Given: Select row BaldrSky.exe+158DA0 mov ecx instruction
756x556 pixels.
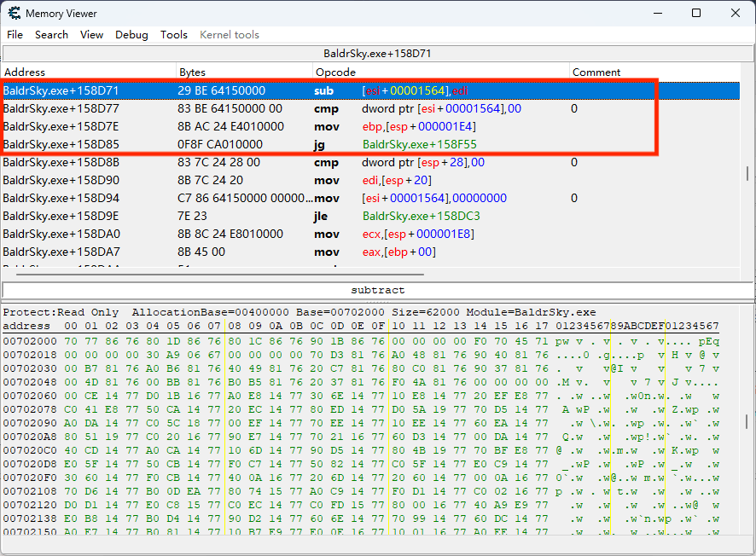Looking at the screenshot, I should click(x=370, y=234).
